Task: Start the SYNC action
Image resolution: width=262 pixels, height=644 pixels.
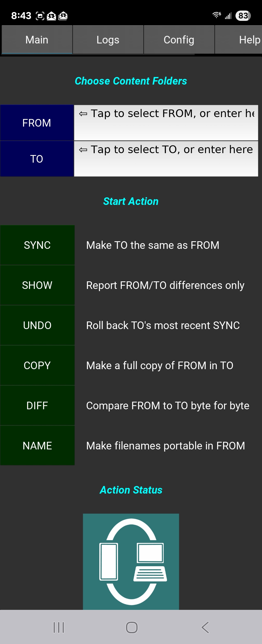Action: point(37,245)
